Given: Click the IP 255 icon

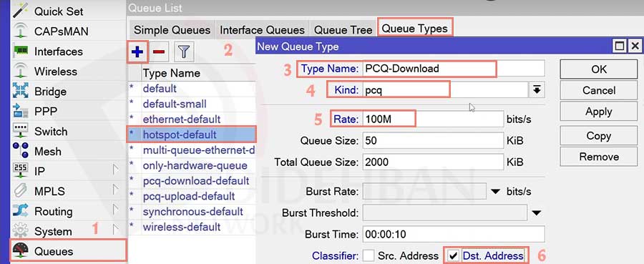Looking at the screenshot, I should pos(20,171).
